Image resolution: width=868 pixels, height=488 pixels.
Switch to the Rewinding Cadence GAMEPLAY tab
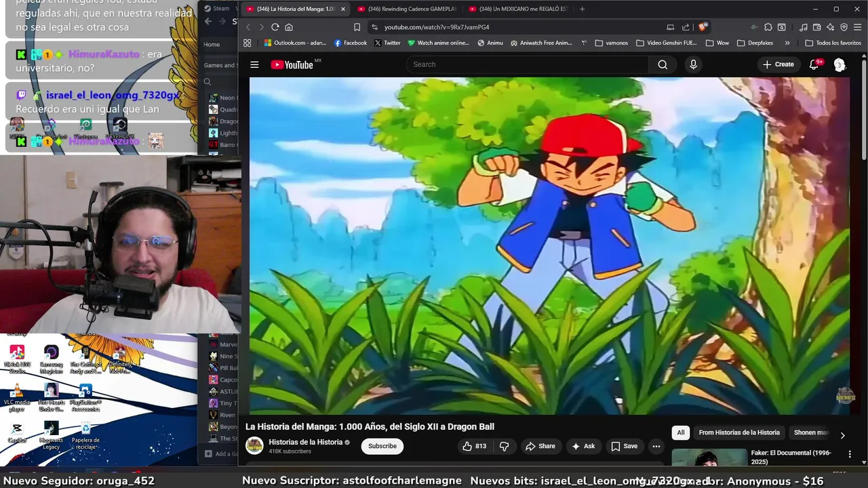pyautogui.click(x=407, y=9)
